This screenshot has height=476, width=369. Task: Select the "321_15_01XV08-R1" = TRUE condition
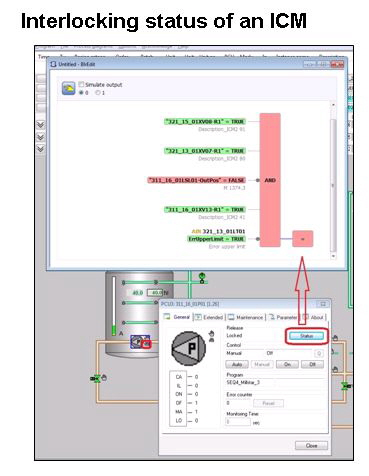click(x=205, y=122)
